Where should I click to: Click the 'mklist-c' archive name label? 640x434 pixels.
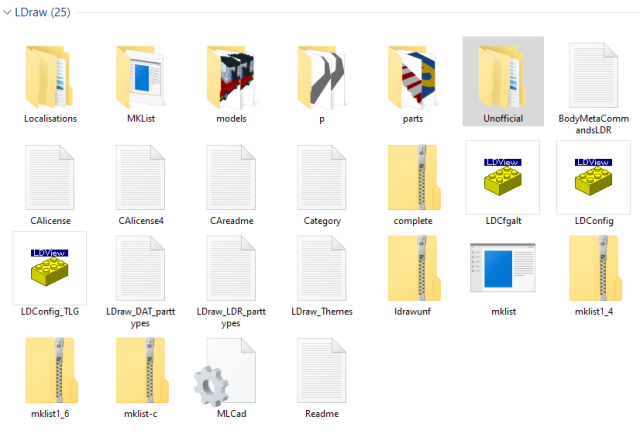point(141,414)
